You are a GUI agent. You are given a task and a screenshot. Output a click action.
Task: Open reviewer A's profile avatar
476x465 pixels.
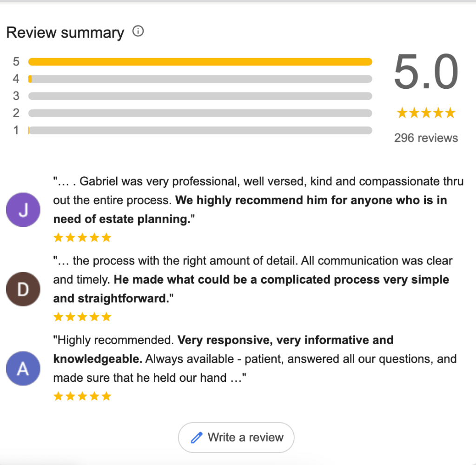[x=23, y=368]
